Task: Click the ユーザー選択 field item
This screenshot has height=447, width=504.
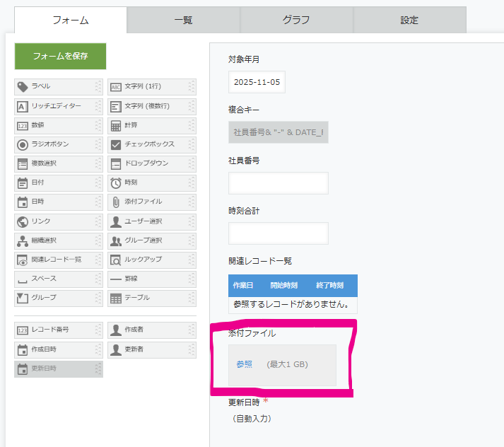Action: click(x=151, y=221)
